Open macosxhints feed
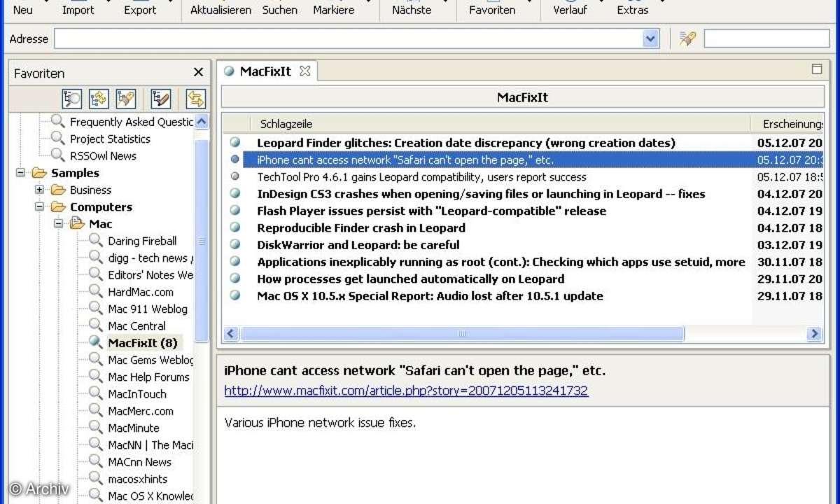 click(137, 479)
